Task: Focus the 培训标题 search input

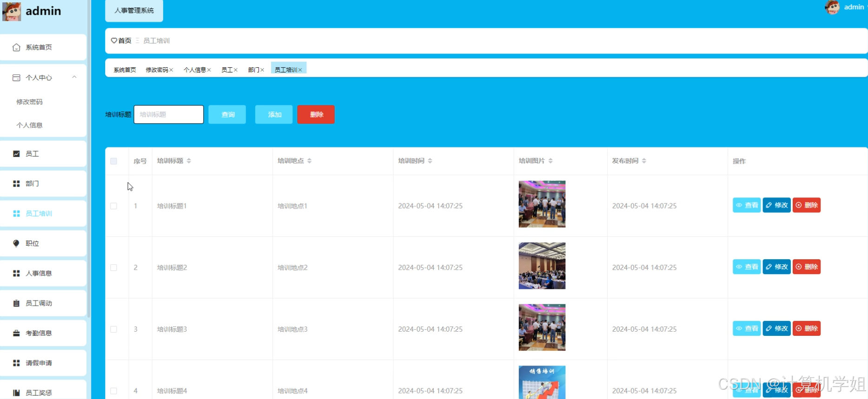Action: coord(169,114)
